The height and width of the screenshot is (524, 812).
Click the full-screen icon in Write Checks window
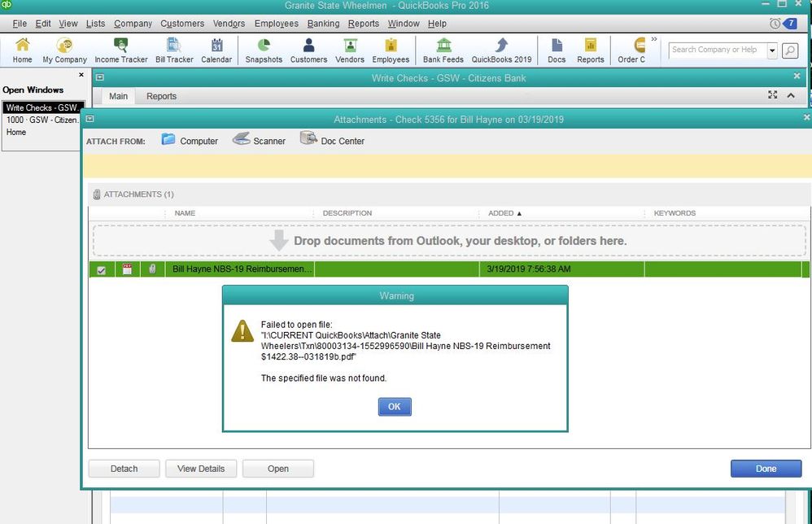pos(773,94)
